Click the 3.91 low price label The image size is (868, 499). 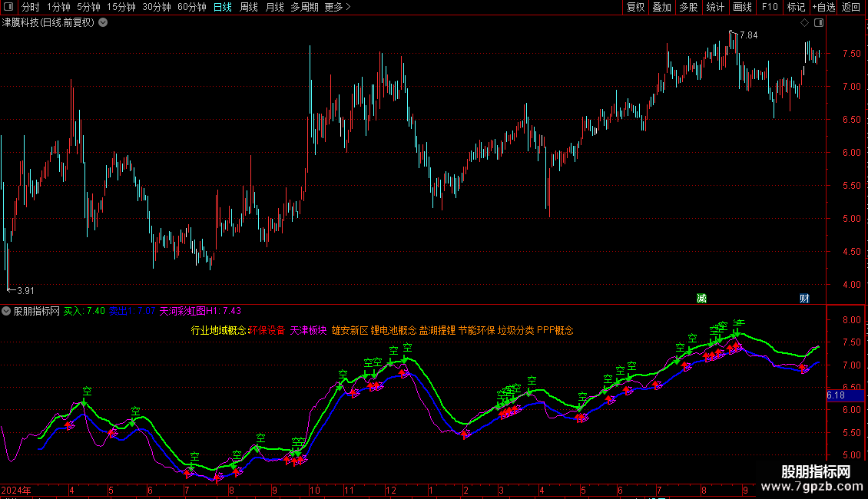[x=25, y=291]
